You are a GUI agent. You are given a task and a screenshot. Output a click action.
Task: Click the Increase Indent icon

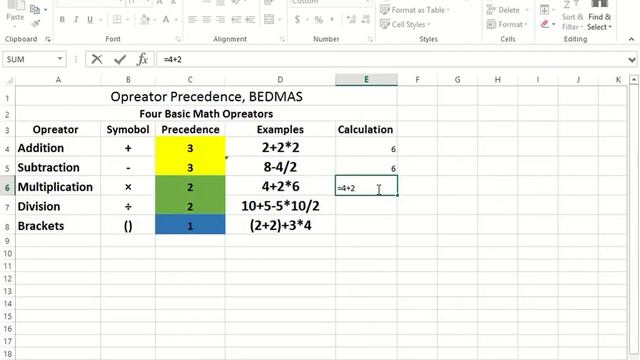pos(250,20)
